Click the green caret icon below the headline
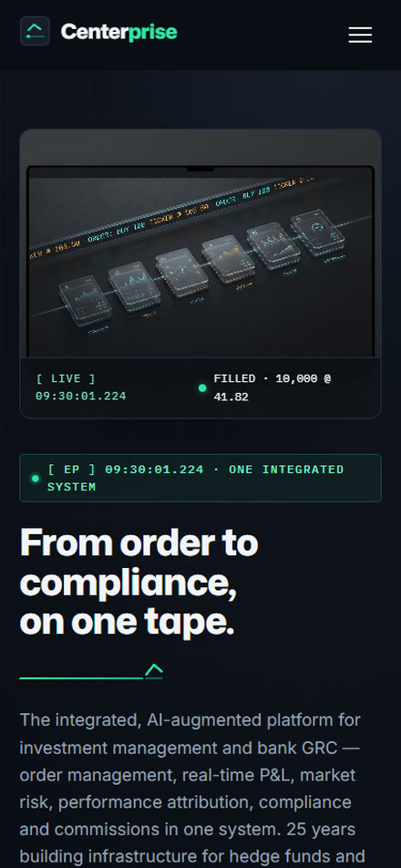 tap(154, 670)
